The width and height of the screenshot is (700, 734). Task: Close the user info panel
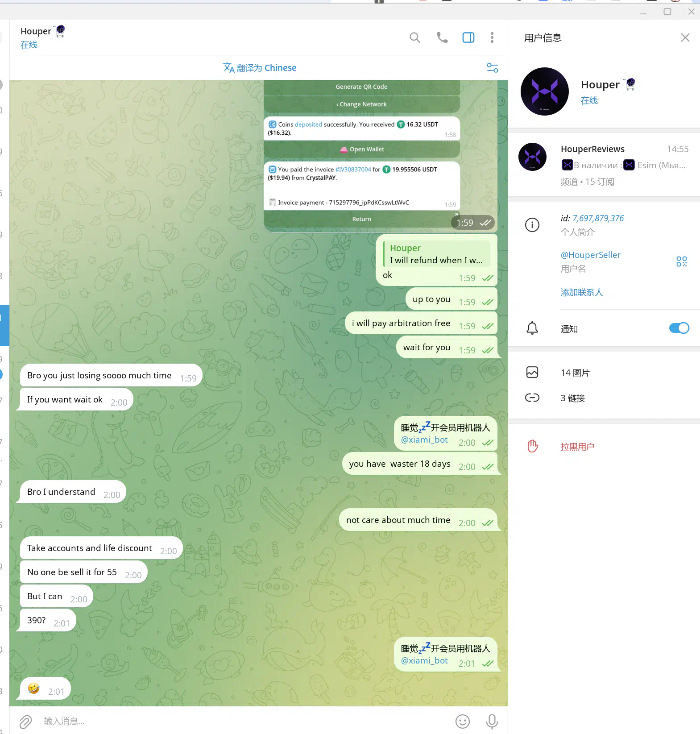(x=685, y=38)
